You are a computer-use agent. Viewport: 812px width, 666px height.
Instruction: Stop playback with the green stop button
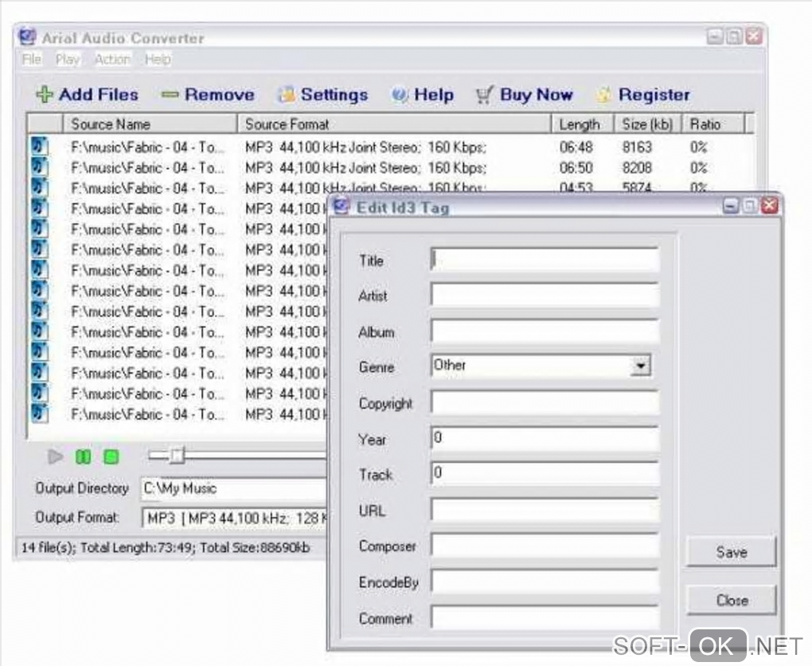[x=111, y=456]
